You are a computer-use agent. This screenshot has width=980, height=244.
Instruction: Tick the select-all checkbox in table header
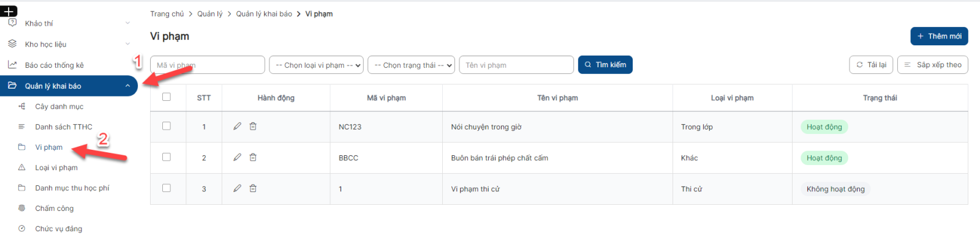click(x=167, y=97)
